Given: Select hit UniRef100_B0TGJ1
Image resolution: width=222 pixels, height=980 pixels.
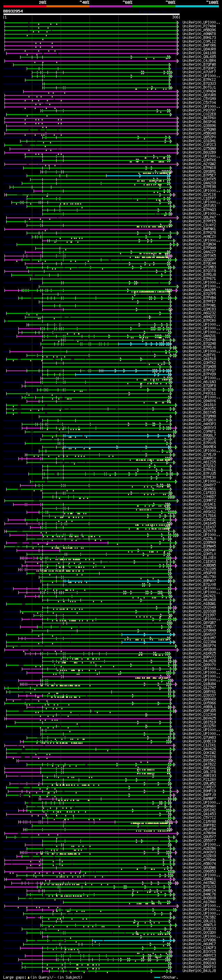Looking at the screenshot, I should click(x=199, y=88).
